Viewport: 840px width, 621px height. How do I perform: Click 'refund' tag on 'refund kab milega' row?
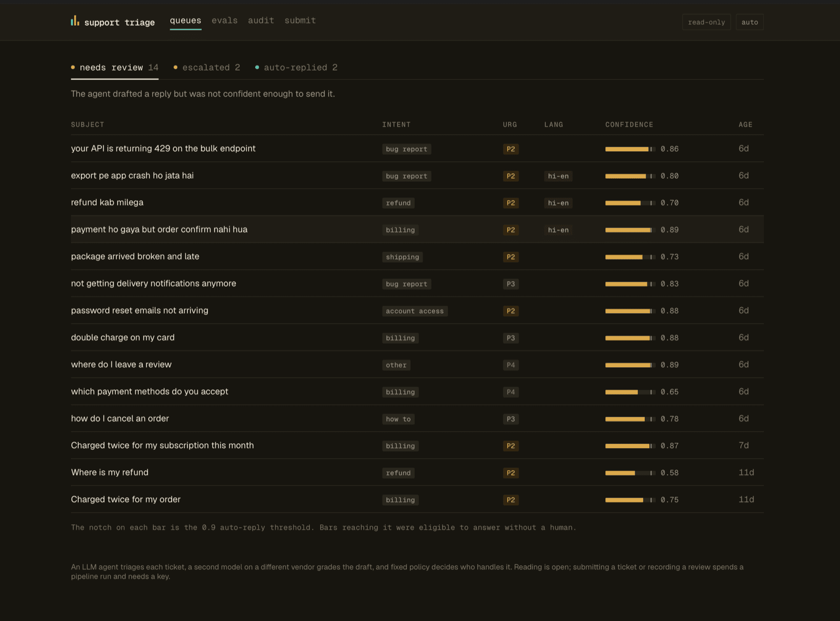[398, 203]
